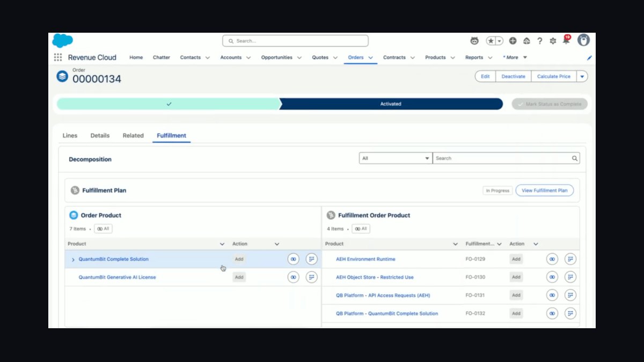This screenshot has height=362, width=644.
Task: Open the QuantumBit Generative AI License link
Action: tap(118, 277)
